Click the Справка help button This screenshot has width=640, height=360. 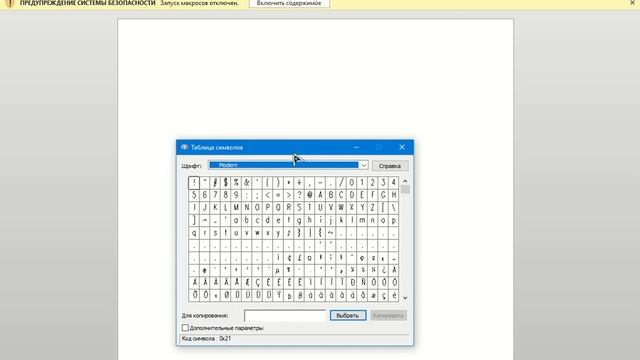[390, 166]
